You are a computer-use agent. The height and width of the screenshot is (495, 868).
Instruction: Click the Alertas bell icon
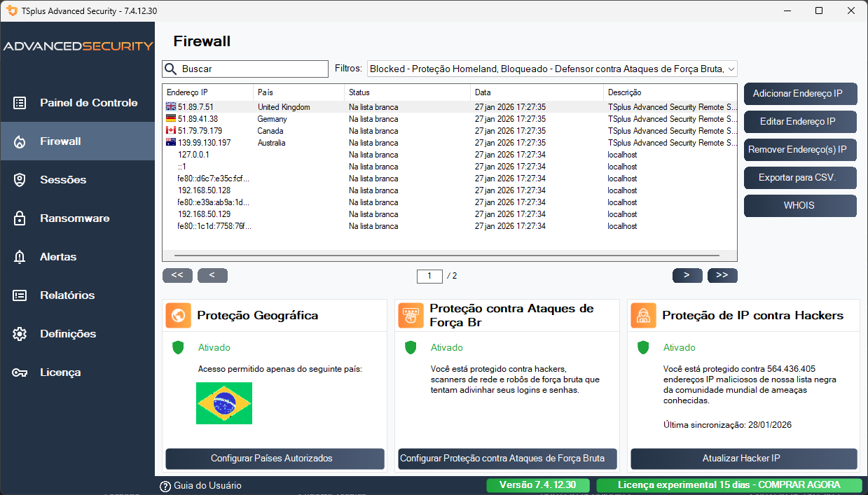click(19, 256)
